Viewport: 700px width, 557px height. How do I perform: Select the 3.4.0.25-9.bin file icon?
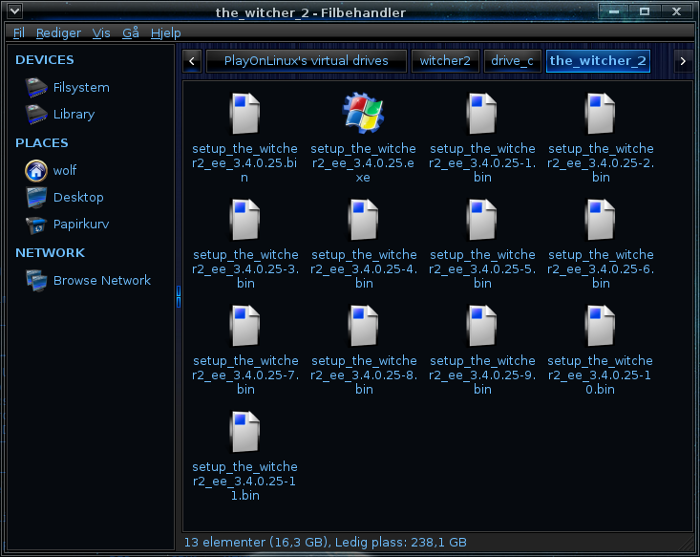pos(482,326)
